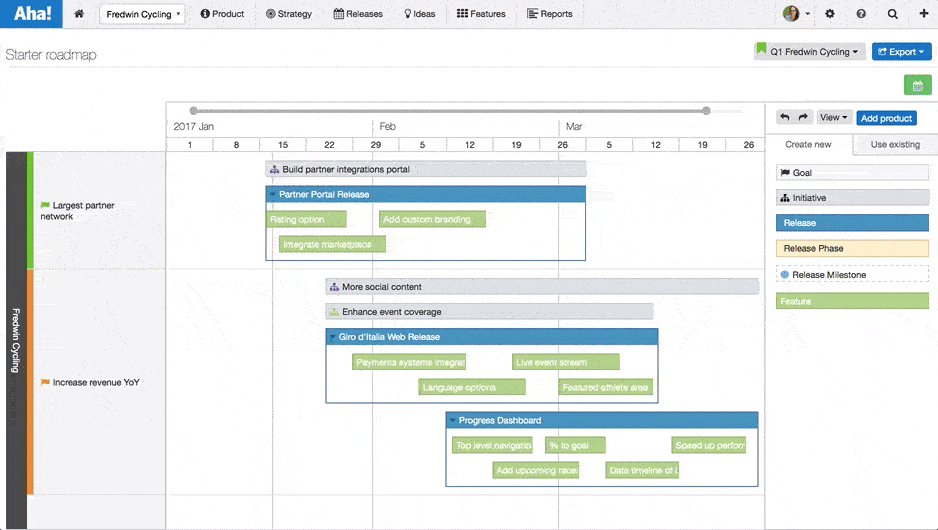Select the green Feature palette item

point(852,301)
